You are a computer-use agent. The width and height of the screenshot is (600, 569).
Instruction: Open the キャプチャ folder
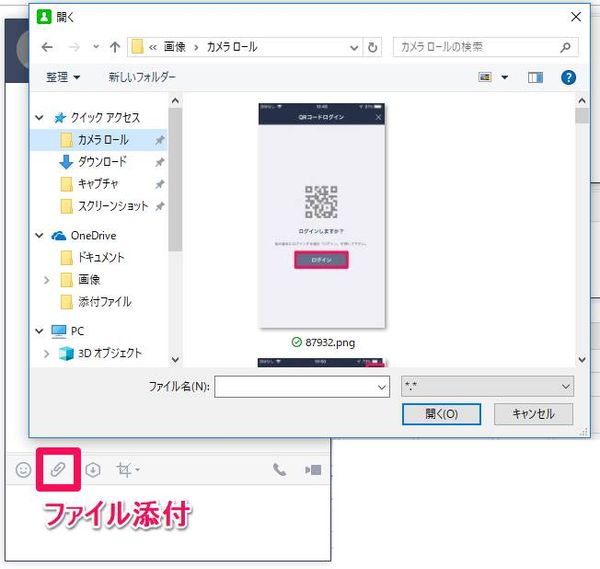pyautogui.click(x=98, y=184)
